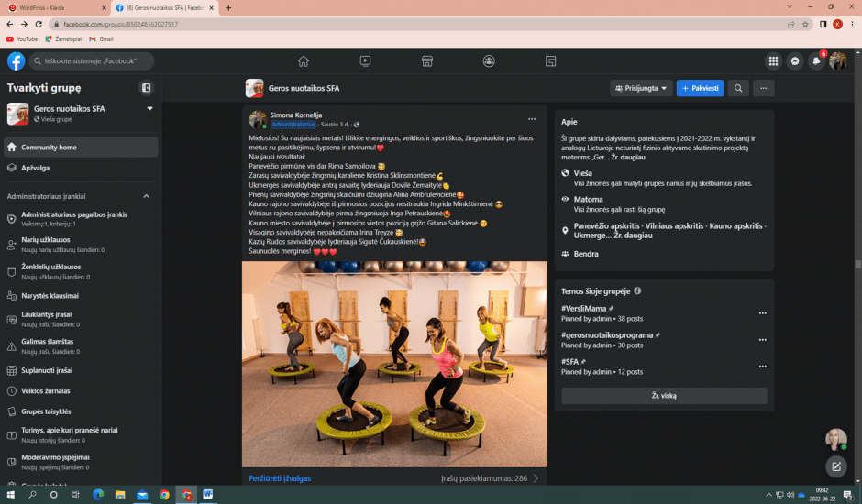Open options for #SFA topic
The image size is (862, 504).
tap(762, 367)
